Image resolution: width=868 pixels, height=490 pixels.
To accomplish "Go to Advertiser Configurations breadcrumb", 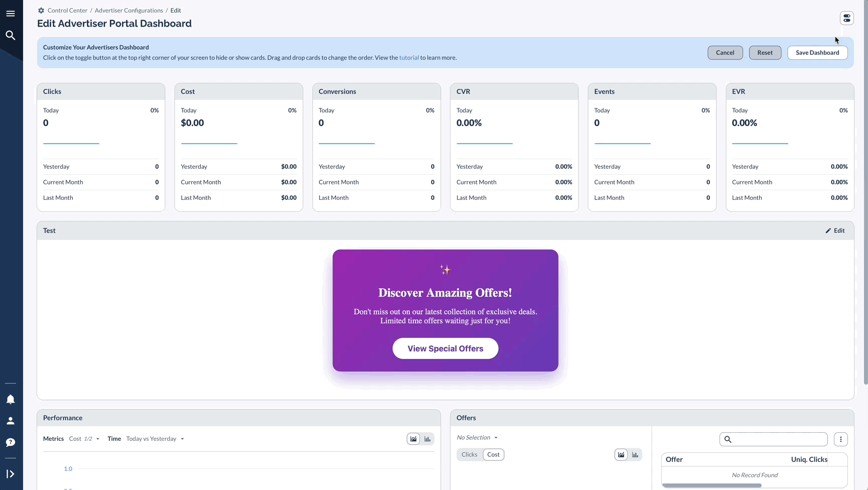I will pos(129,11).
